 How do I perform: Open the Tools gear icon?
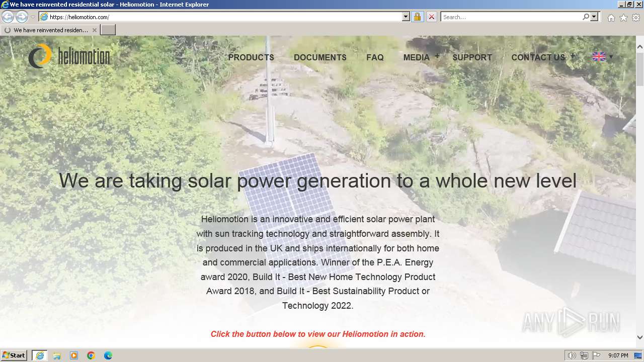pyautogui.click(x=636, y=18)
